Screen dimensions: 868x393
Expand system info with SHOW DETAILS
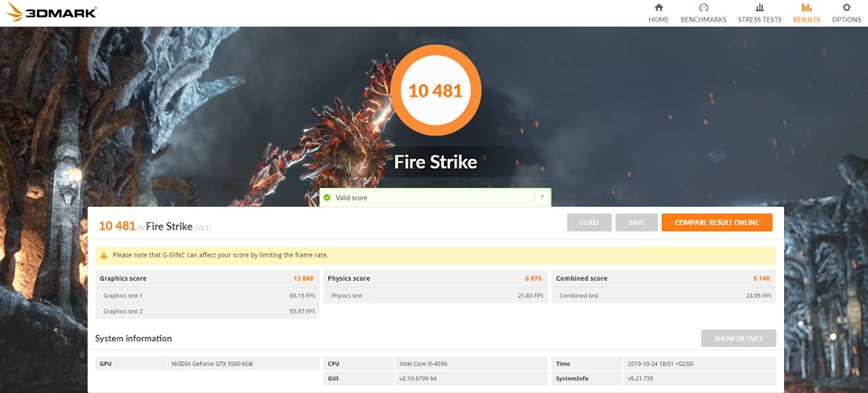[x=738, y=338]
